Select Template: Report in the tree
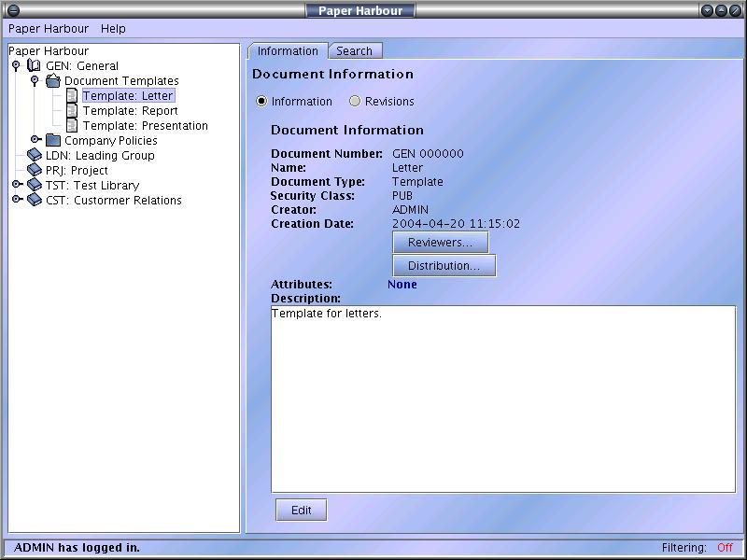This screenshot has height=560, width=747. pos(130,110)
